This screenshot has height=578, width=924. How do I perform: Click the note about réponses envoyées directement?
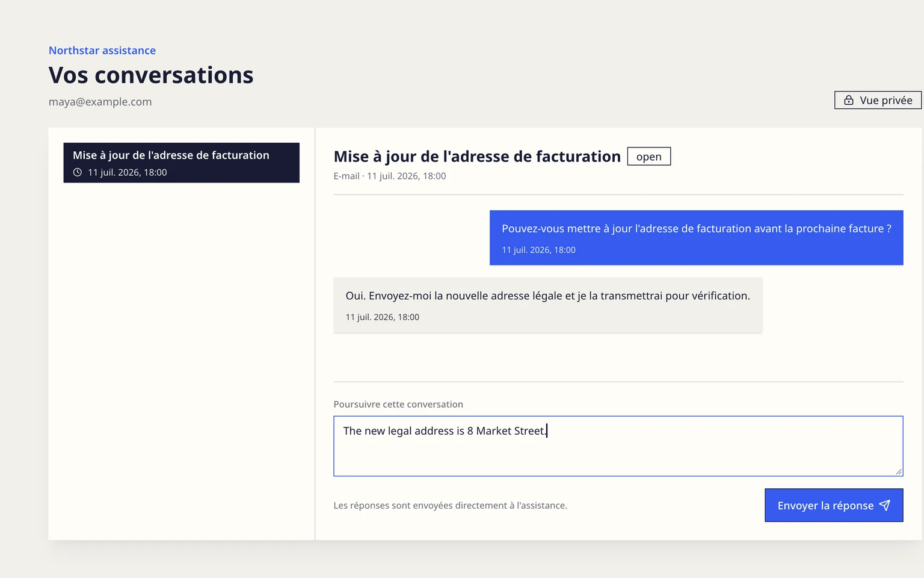pyautogui.click(x=450, y=506)
